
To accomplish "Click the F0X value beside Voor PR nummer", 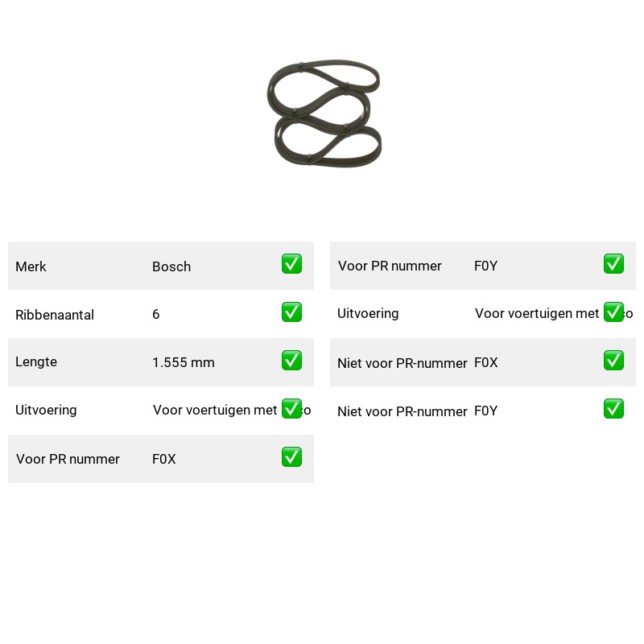I will (x=164, y=459).
